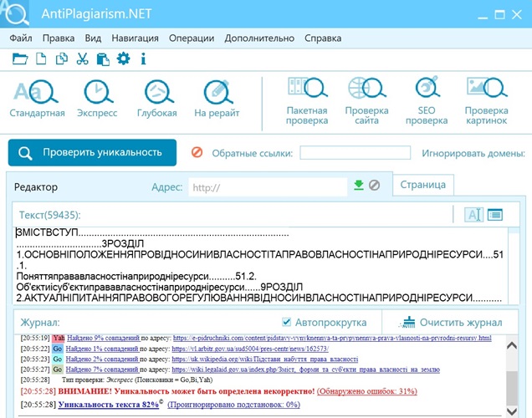The image size is (532, 418).
Task: Click the journal scrollbar thumb
Action: (x=512, y=388)
